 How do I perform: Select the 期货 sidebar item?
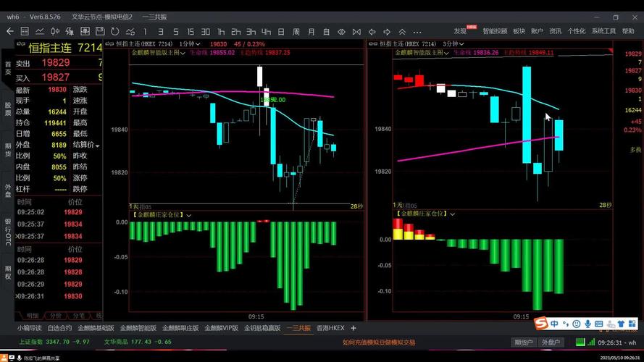coord(8,150)
